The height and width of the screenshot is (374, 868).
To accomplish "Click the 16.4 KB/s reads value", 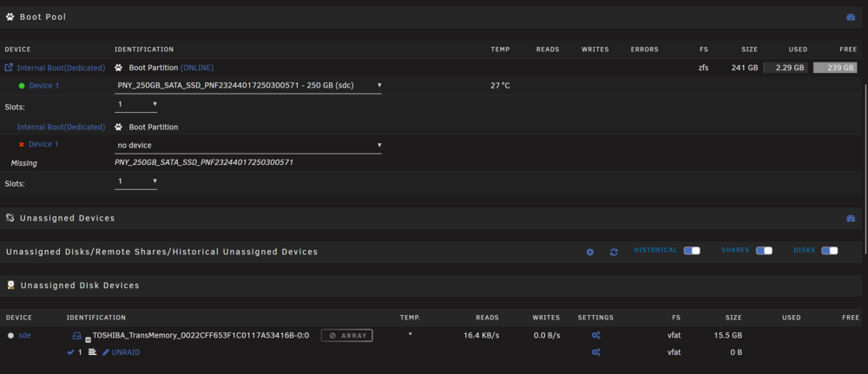I will point(481,335).
